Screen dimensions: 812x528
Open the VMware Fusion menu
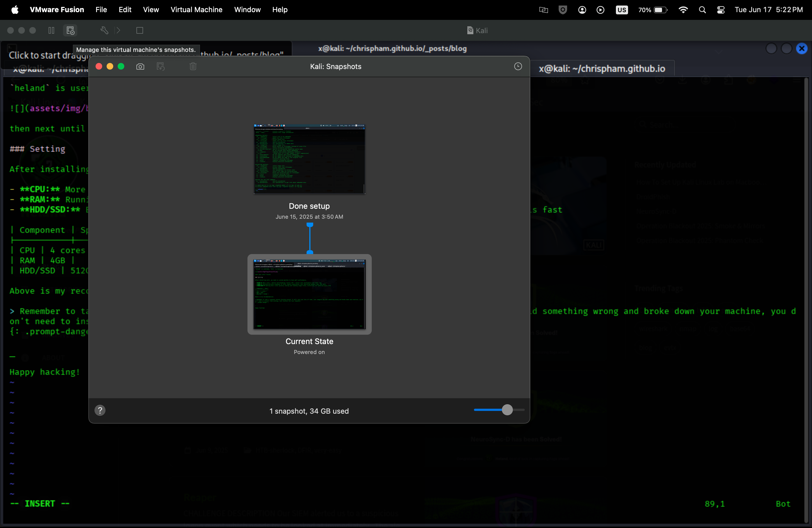click(57, 10)
